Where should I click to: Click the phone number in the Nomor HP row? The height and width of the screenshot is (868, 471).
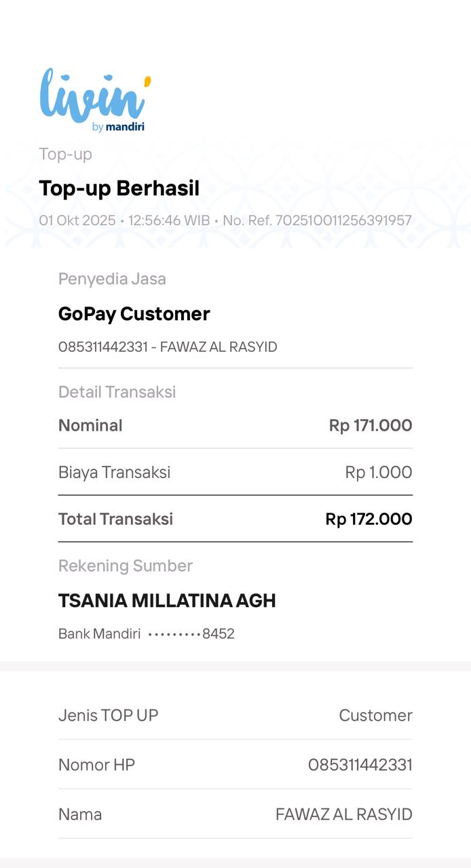click(x=360, y=765)
